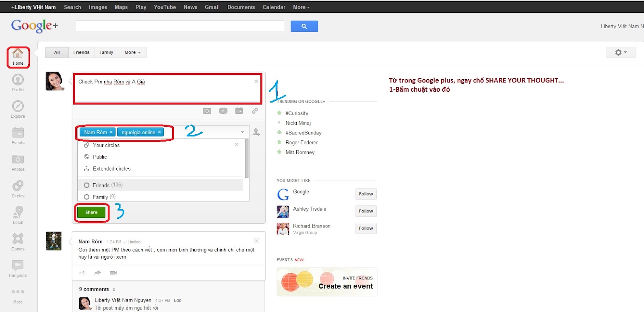Image resolution: width=644 pixels, height=312 pixels.
Task: Open the Circles sidebar icon
Action: click(18, 189)
